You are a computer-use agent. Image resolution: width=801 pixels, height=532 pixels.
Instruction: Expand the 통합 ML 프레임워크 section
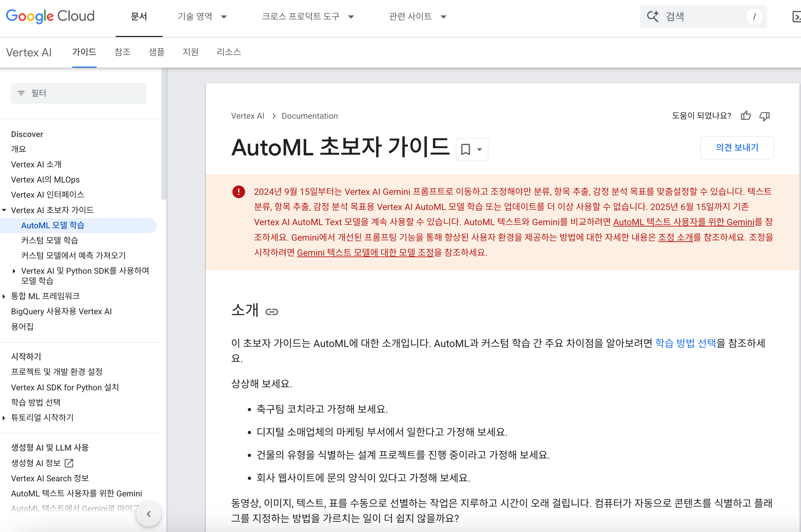point(4,296)
